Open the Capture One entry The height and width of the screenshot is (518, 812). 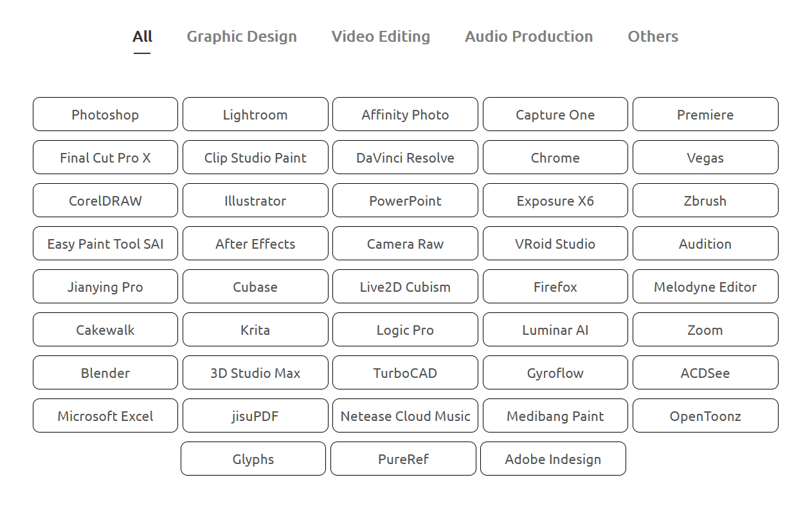pyautogui.click(x=555, y=114)
